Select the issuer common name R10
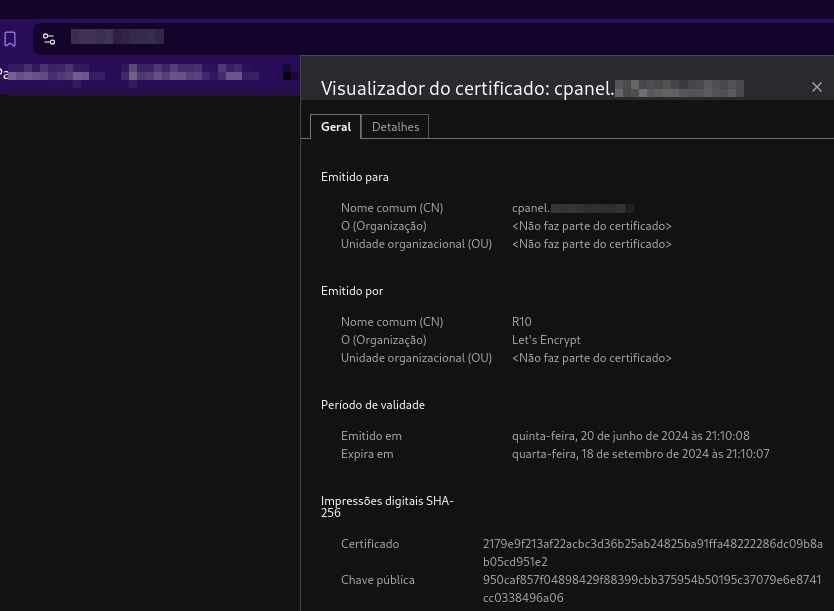Viewport: 834px width, 611px height. click(521, 322)
